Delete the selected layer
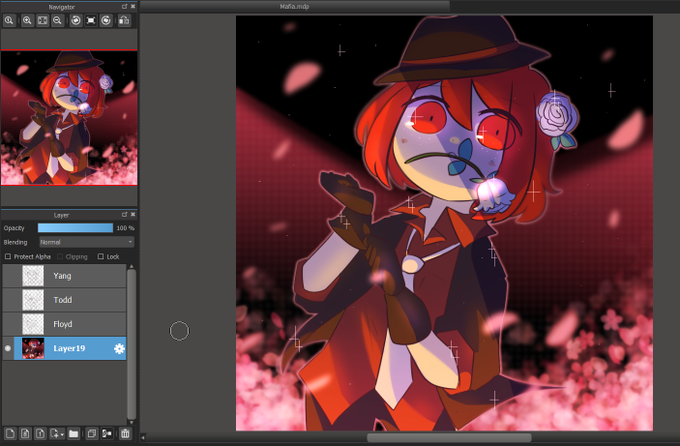 click(125, 433)
